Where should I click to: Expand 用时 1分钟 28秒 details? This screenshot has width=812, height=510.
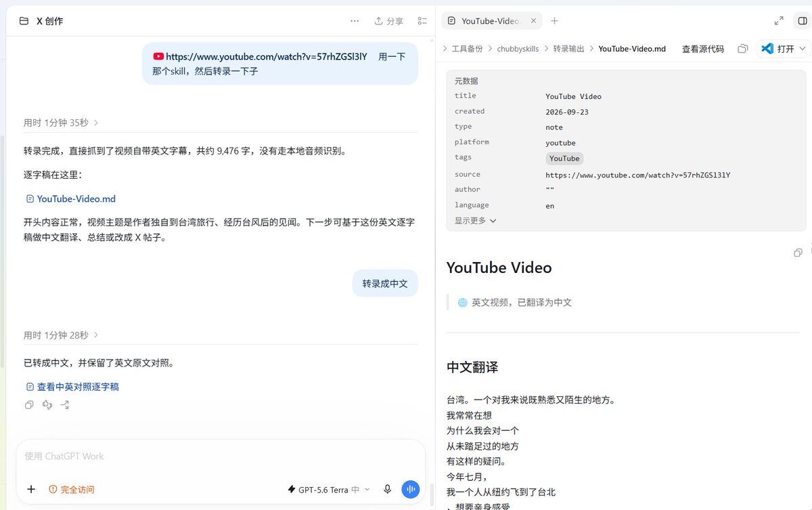click(x=61, y=335)
